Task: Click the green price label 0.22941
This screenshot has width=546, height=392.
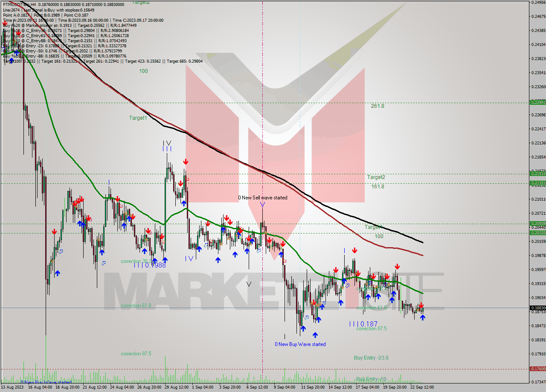Action: [x=537, y=102]
